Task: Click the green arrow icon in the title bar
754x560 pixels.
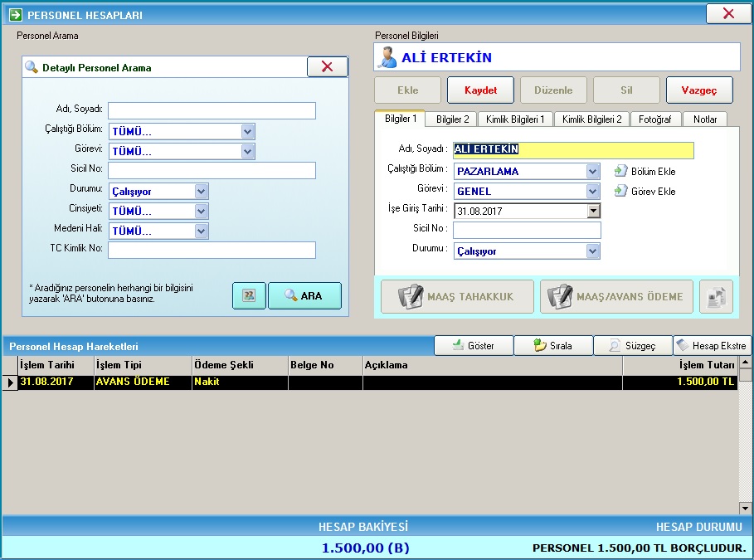Action: 16,15
